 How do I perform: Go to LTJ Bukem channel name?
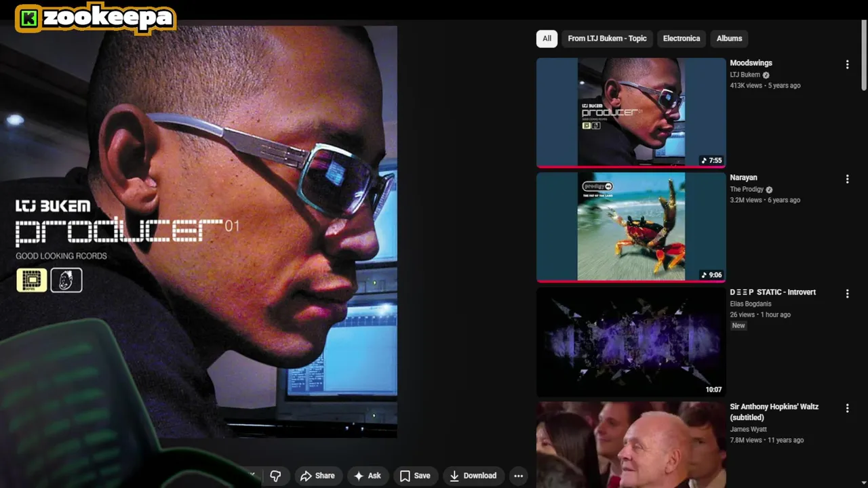(745, 75)
